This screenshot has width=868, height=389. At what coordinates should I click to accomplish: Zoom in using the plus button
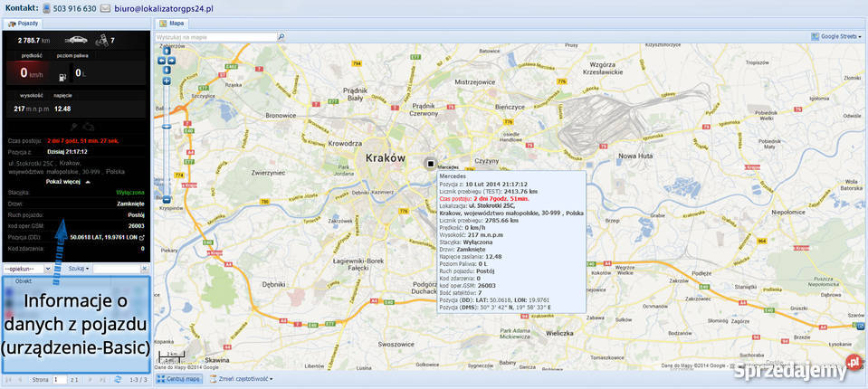167,81
